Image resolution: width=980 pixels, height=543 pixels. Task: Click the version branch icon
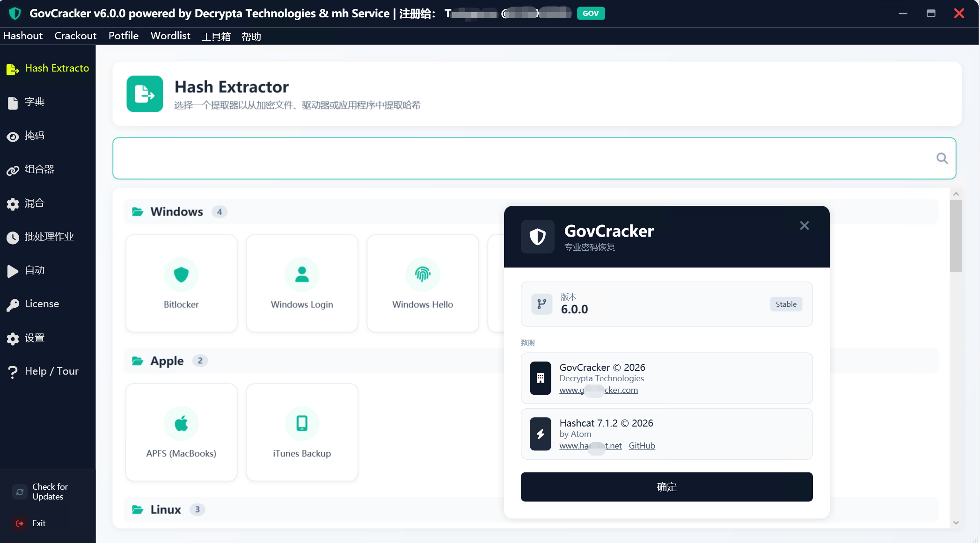[542, 304]
